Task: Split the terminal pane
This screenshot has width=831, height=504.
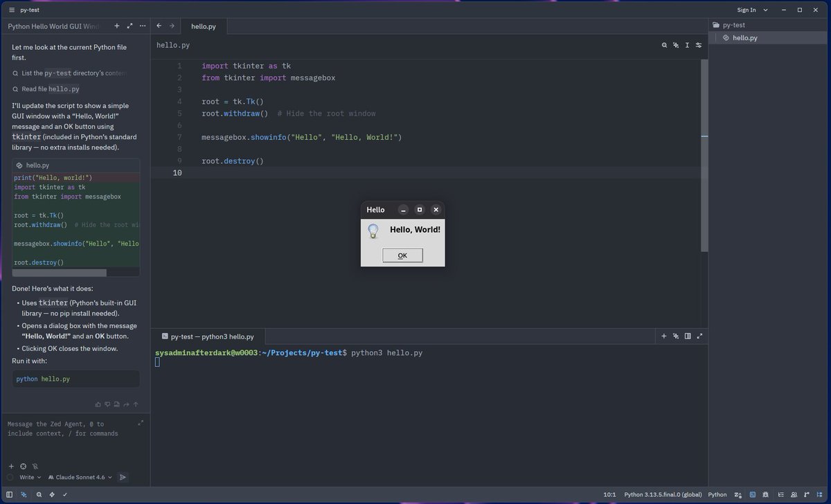Action: pos(688,336)
